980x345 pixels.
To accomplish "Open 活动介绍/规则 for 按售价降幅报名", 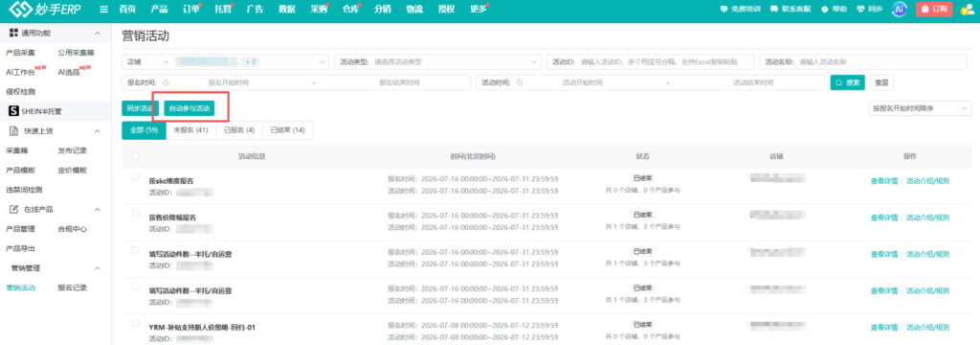I will tap(927, 218).
